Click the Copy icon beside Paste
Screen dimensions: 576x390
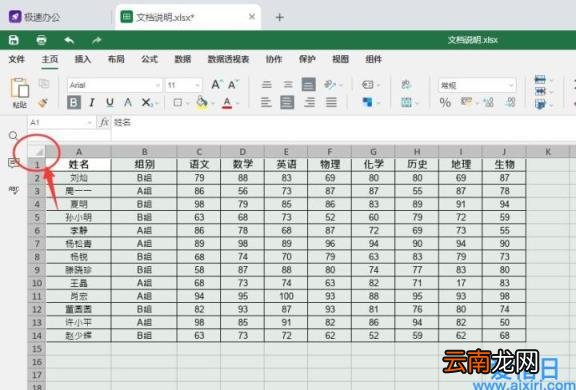coord(44,84)
